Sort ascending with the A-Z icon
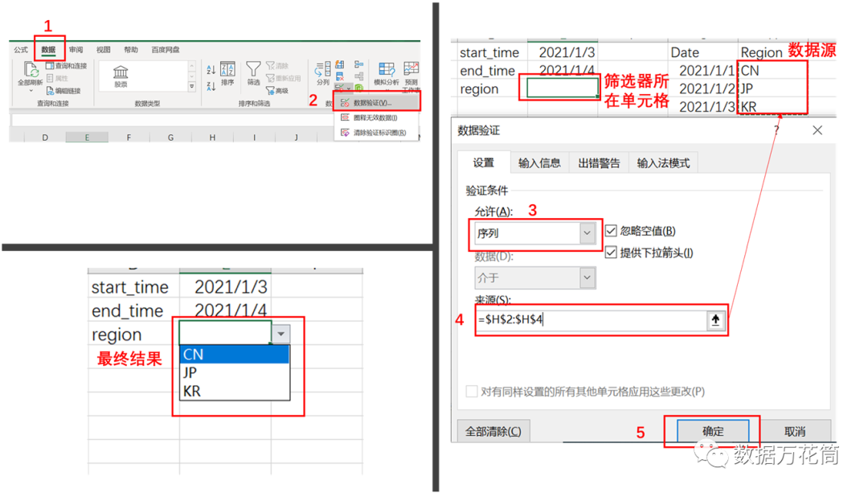The image size is (868, 493). click(211, 70)
